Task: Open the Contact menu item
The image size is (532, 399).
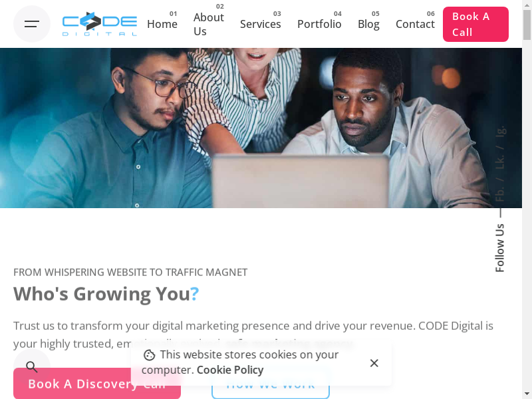Action: [x=415, y=24]
